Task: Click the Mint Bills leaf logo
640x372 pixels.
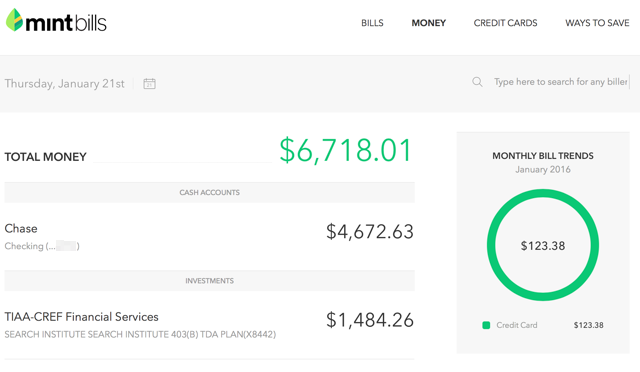Action: (14, 20)
